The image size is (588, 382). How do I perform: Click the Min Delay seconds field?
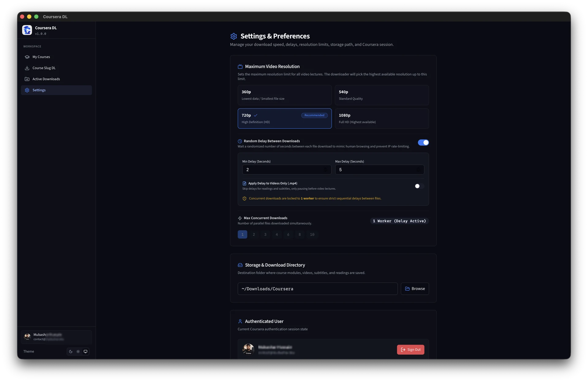pyautogui.click(x=287, y=170)
